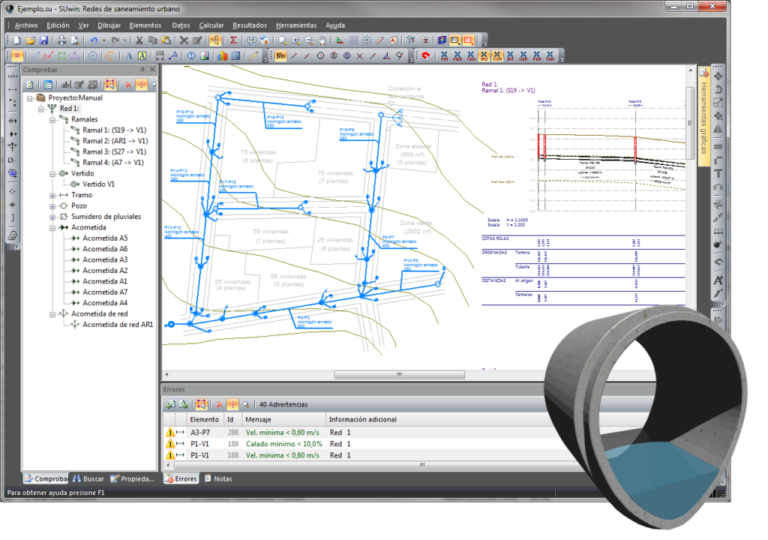Viewport: 768px width, 540px height.
Task: Toggle the highlighted tree view toolbar button
Action: [110, 85]
